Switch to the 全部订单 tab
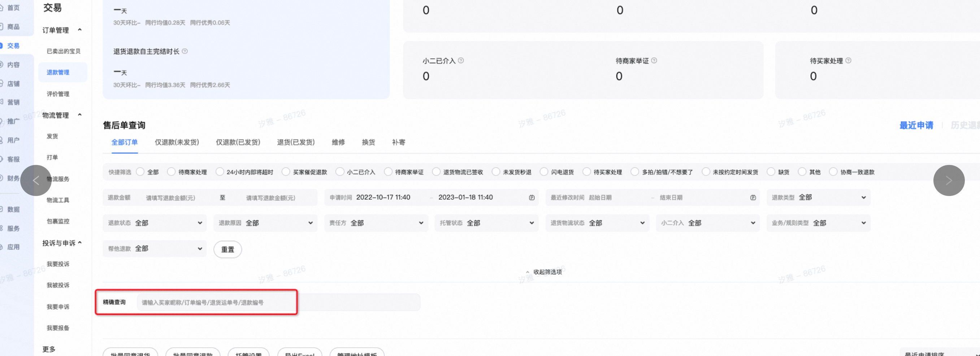This screenshot has width=980, height=356. [125, 142]
